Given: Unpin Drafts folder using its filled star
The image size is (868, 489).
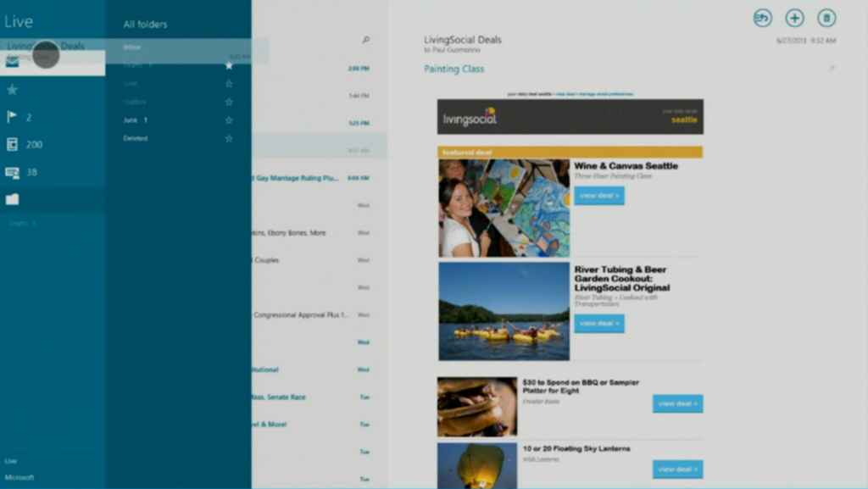Looking at the screenshot, I should [229, 65].
